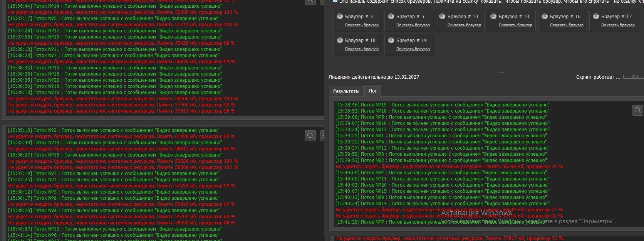This screenshot has width=644, height=241.
Task: Switch to the Результаты tab
Action: coord(346,91)
